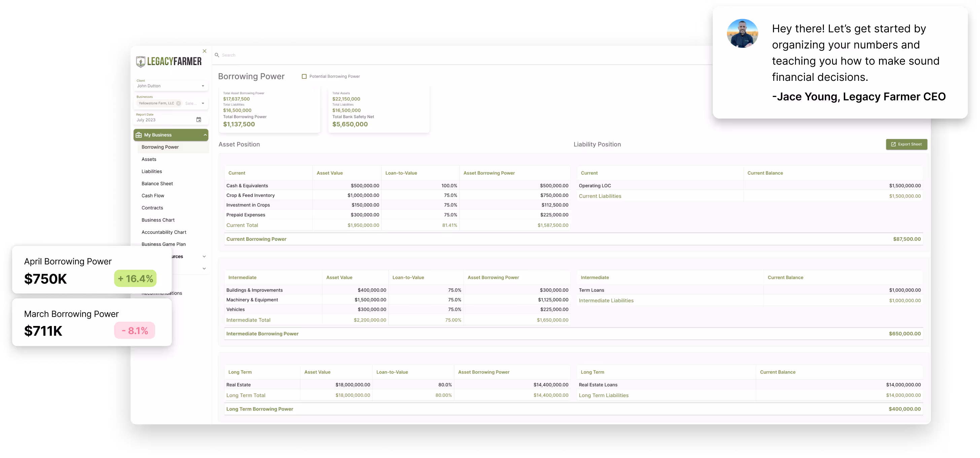Close the sidebar with the X
This screenshot has height=458, width=980.
click(205, 51)
